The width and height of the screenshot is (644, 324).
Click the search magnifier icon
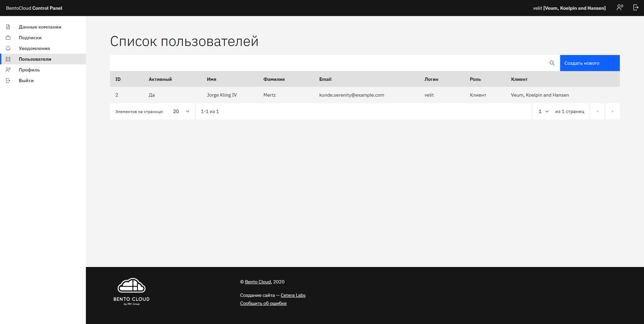pos(552,63)
